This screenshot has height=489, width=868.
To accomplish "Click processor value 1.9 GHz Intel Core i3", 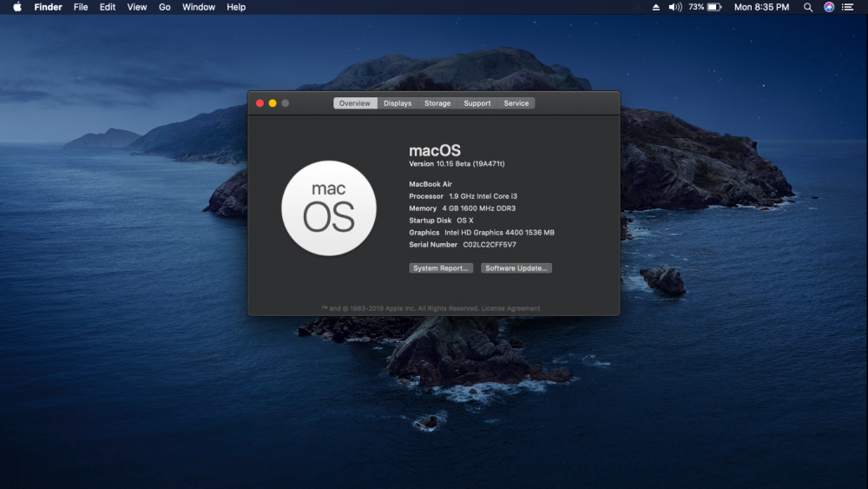I will (483, 196).
